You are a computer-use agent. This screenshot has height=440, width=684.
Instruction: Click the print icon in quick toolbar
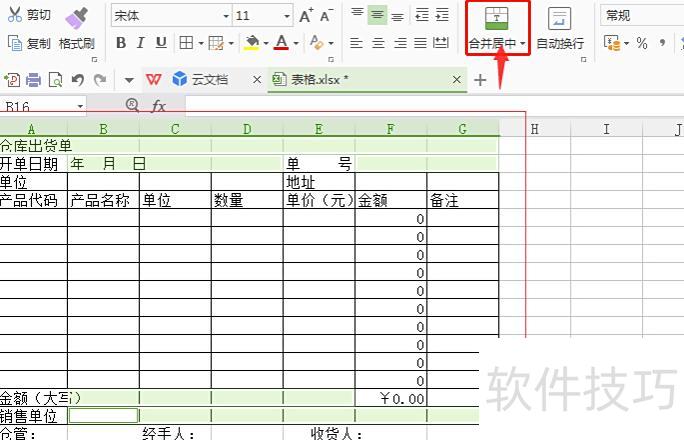coord(34,80)
